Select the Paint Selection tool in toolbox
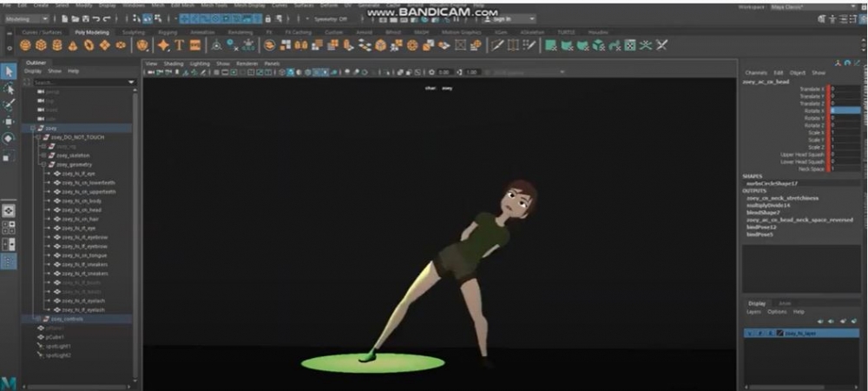Image resolution: width=868 pixels, height=391 pixels. (x=9, y=105)
